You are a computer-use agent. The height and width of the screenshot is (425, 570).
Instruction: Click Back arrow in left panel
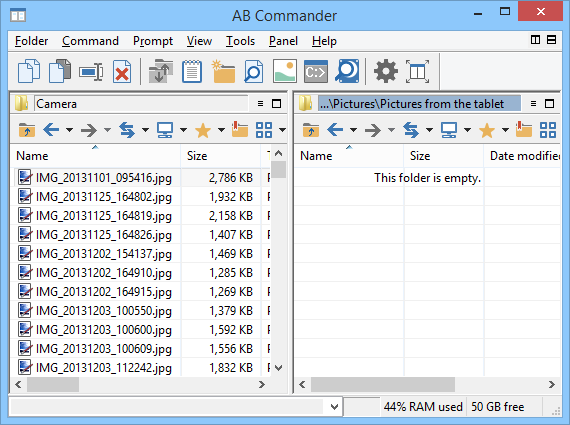tap(51, 130)
